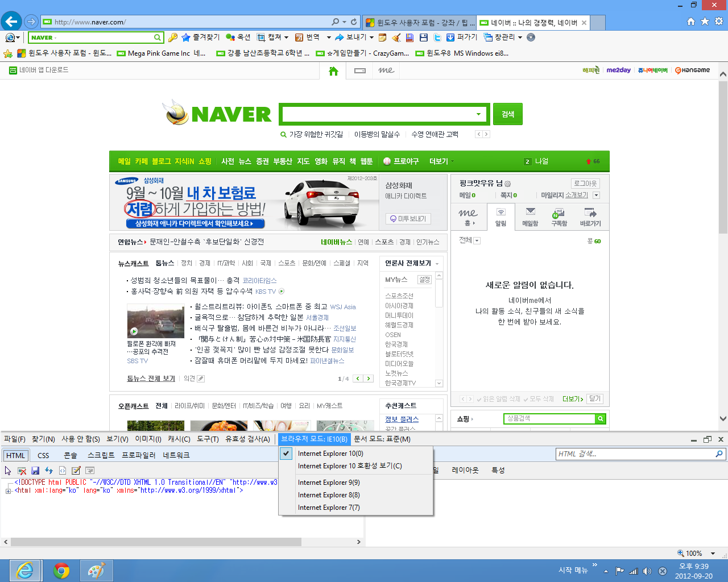Image resolution: width=728 pixels, height=582 pixels.
Task: Open the 바로가기 icon in me panel
Action: [x=590, y=217]
